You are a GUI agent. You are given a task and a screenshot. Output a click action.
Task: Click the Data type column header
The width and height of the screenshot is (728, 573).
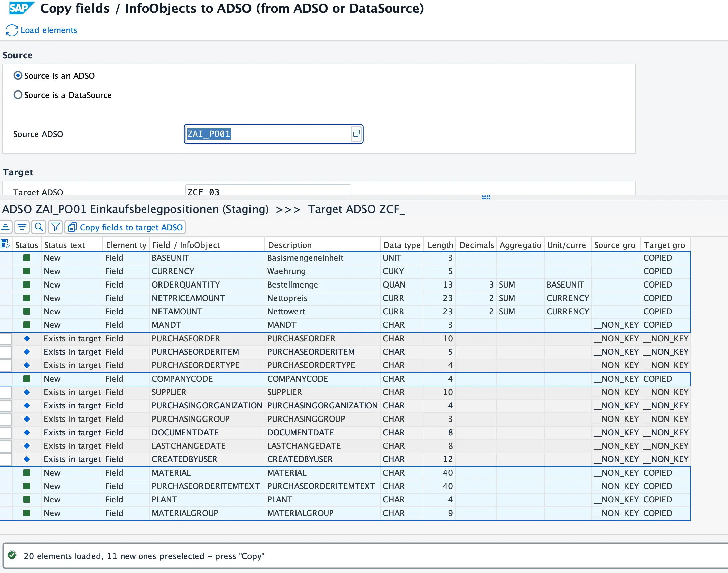402,245
